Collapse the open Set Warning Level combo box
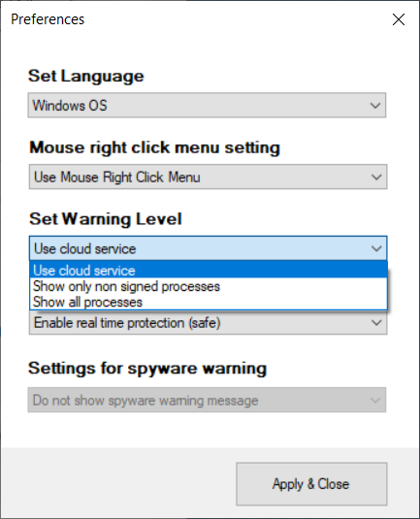 tap(208, 248)
